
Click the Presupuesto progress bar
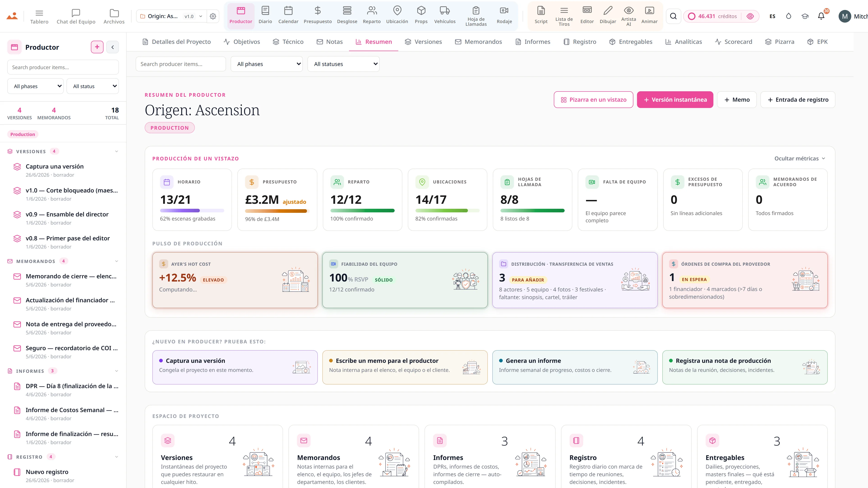[x=277, y=211]
